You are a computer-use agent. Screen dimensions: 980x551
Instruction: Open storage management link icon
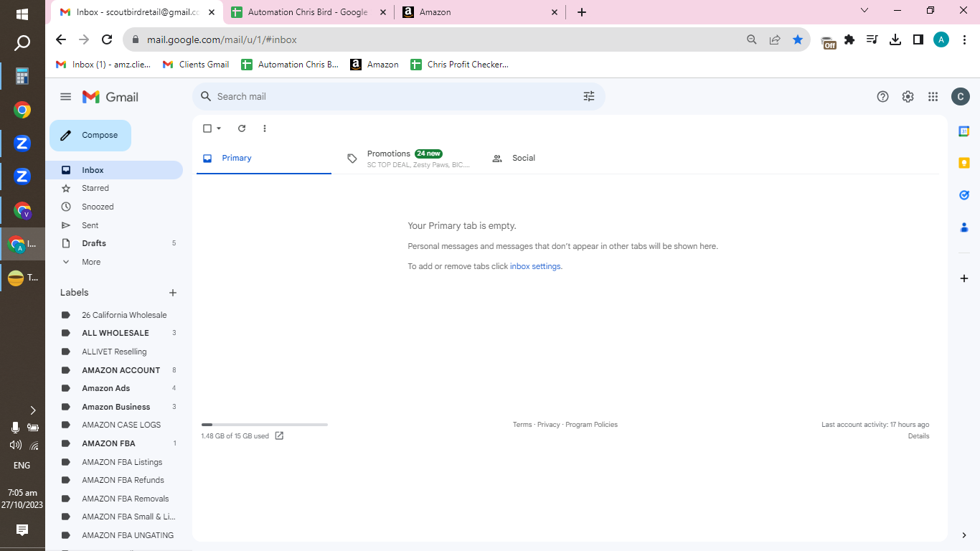click(279, 435)
